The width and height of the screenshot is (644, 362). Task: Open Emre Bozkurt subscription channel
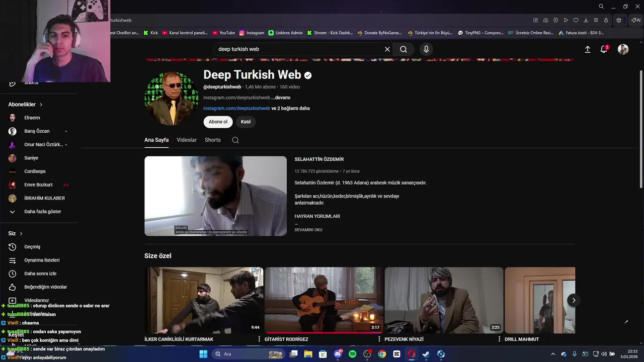click(39, 185)
